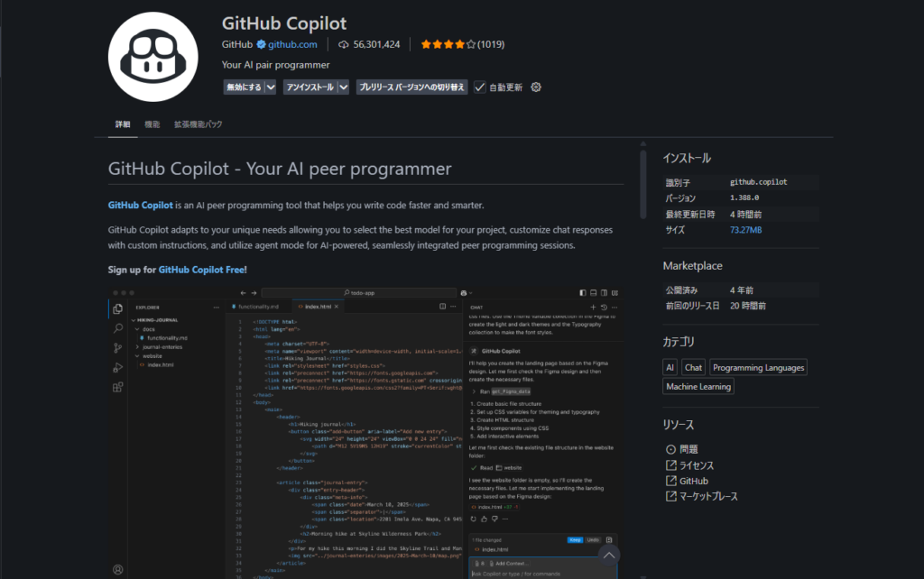
Task: Switch to the 機能 tab
Action: click(x=152, y=124)
